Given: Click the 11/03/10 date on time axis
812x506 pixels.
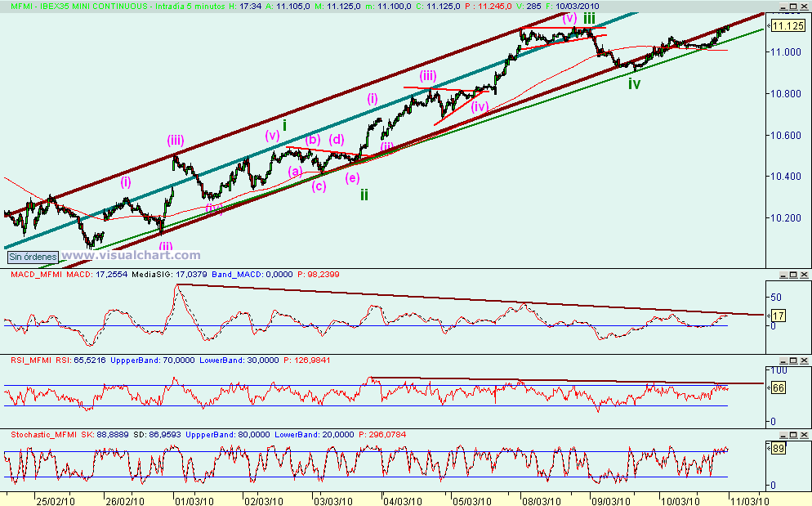Looking at the screenshot, I should [x=751, y=501].
